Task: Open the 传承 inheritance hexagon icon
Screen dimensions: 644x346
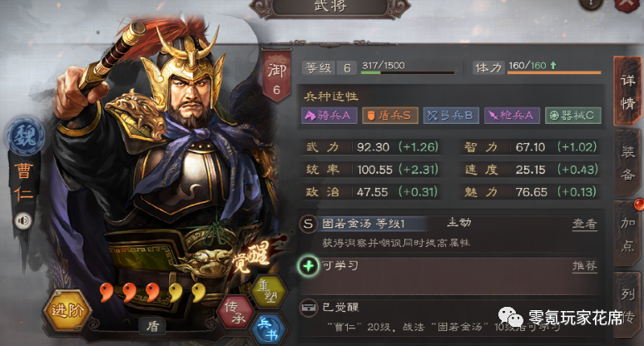Action: (235, 313)
